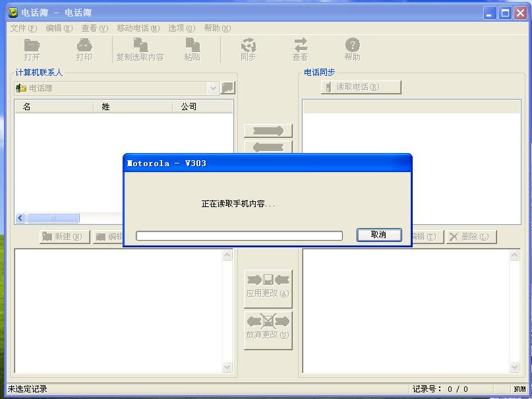Click the icon beside the phonebook dropdown
The width and height of the screenshot is (532, 399).
tap(228, 88)
